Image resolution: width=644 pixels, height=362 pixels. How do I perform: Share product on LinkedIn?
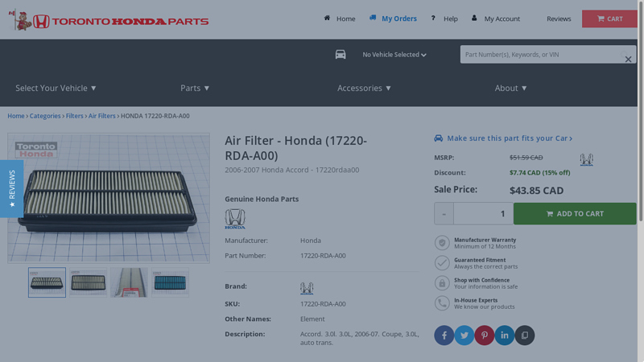point(504,335)
